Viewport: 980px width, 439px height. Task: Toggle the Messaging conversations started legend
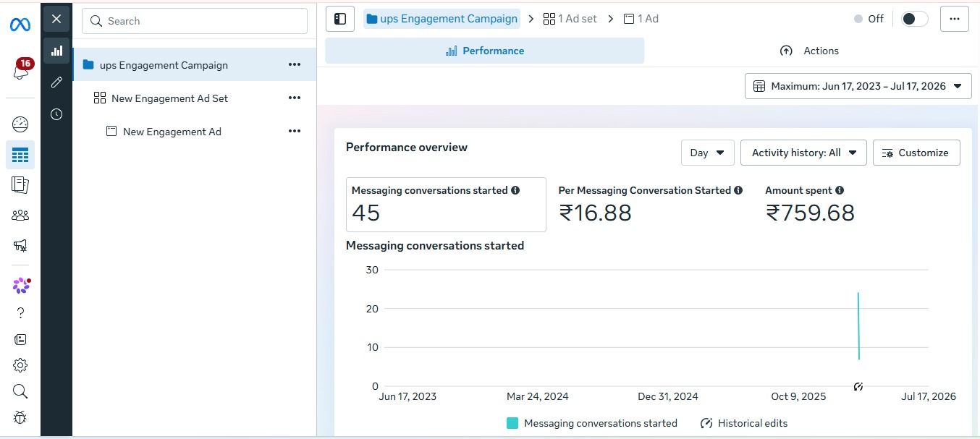click(x=592, y=423)
